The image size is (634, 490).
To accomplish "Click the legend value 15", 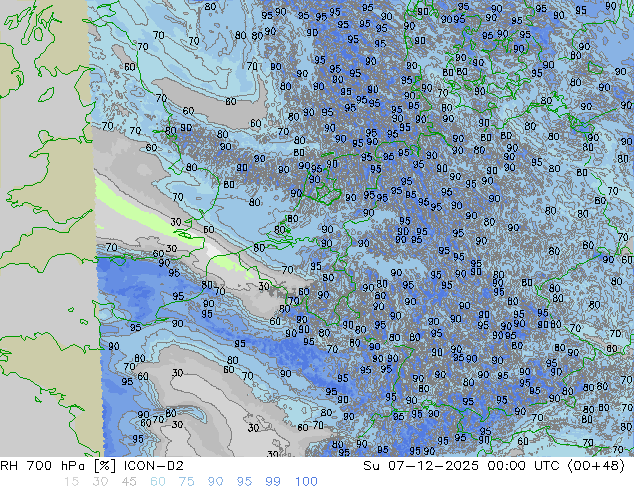I will (71, 482).
